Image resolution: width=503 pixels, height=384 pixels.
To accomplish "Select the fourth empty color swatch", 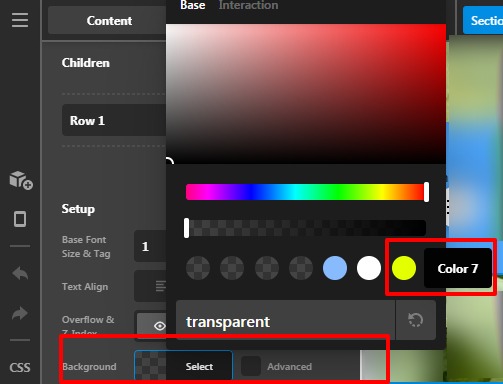I will (x=301, y=268).
